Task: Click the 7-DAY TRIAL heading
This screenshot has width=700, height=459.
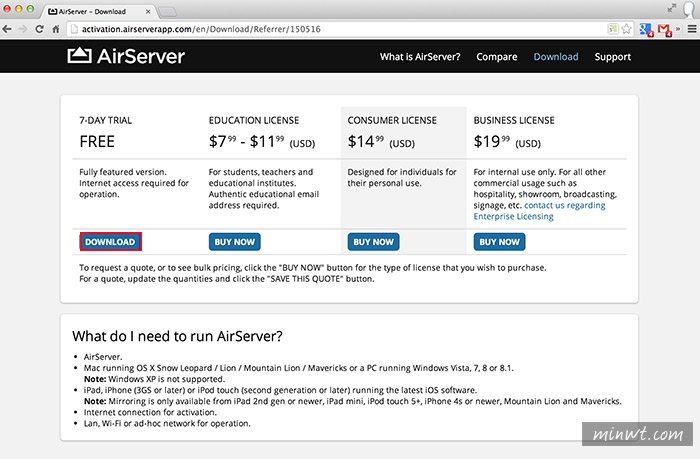Action: (105, 120)
